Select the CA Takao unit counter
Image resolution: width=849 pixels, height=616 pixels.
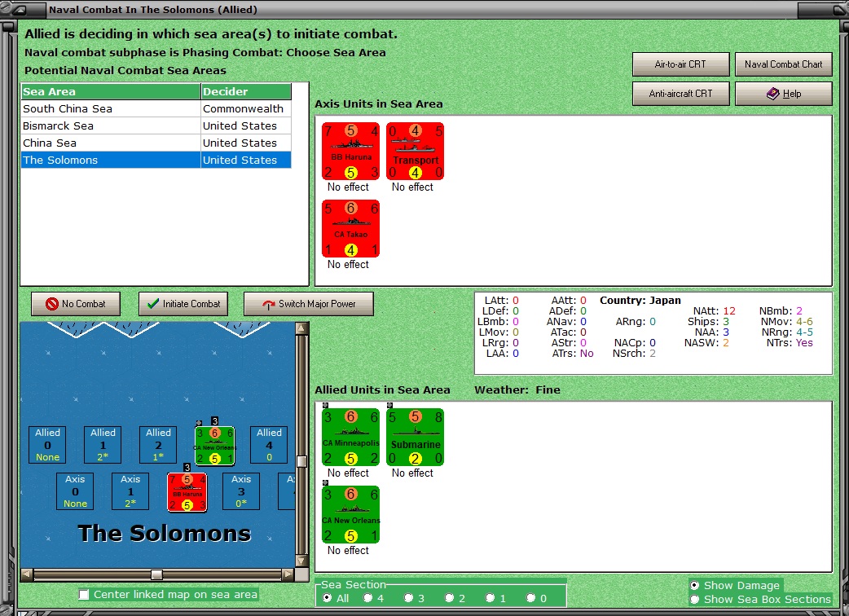(x=350, y=228)
